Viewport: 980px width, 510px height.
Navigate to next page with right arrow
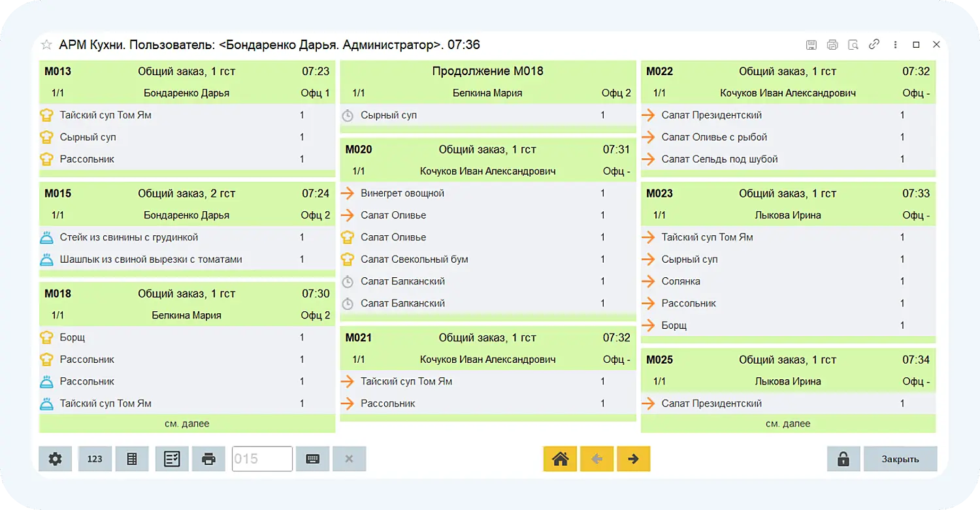tap(633, 459)
